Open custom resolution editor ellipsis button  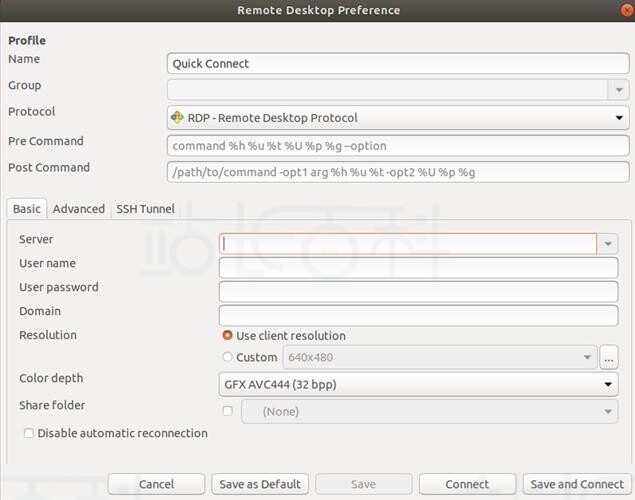[609, 357]
